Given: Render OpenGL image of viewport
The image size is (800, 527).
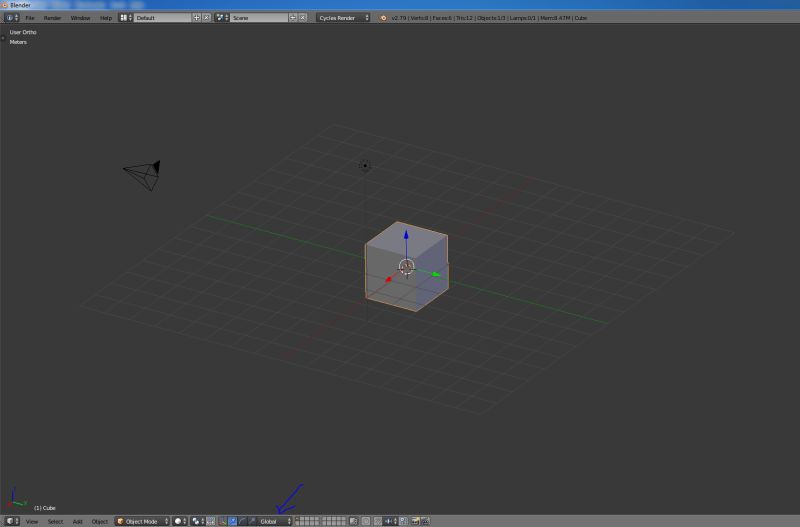Looking at the screenshot, I should point(415,521).
